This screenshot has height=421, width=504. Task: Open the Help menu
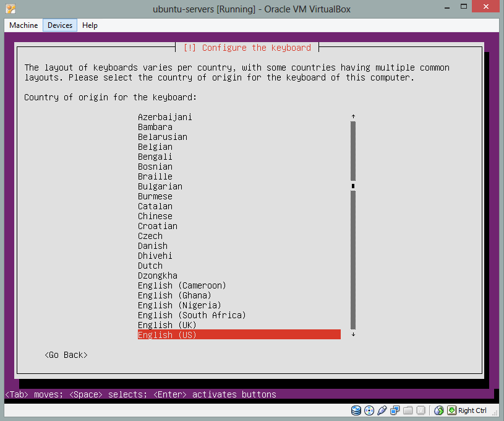[90, 25]
